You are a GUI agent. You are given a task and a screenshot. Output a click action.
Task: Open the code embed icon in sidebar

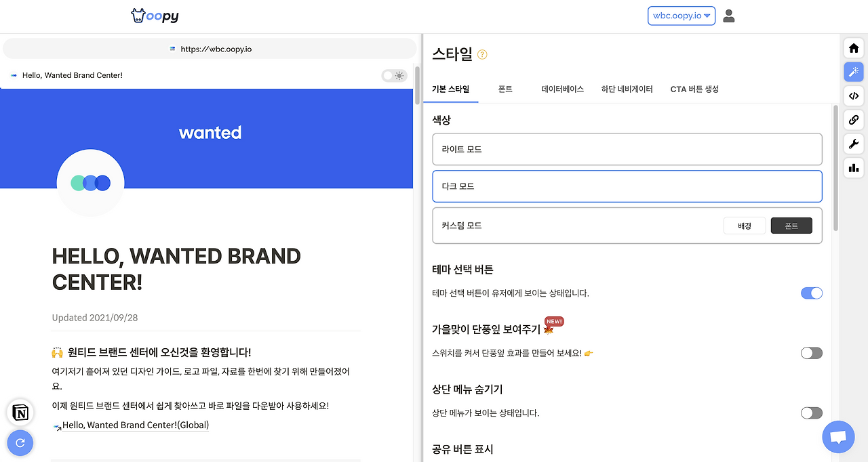[854, 96]
